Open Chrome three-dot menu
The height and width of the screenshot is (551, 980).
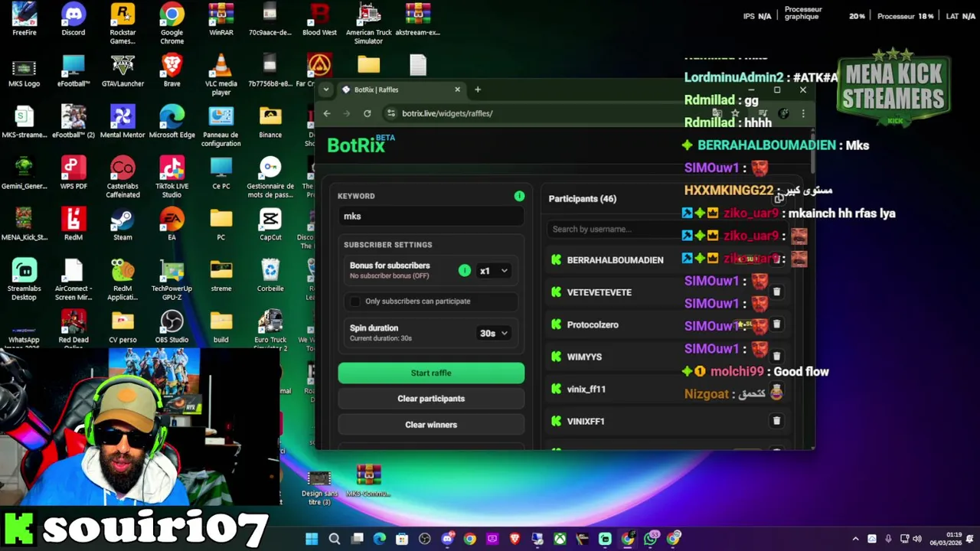[802, 113]
